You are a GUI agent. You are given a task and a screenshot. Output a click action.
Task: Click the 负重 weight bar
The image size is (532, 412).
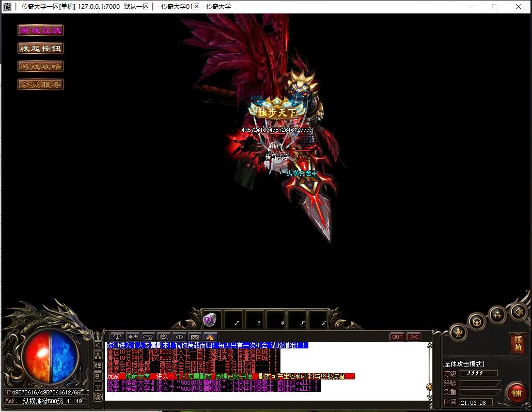pyautogui.click(x=480, y=392)
